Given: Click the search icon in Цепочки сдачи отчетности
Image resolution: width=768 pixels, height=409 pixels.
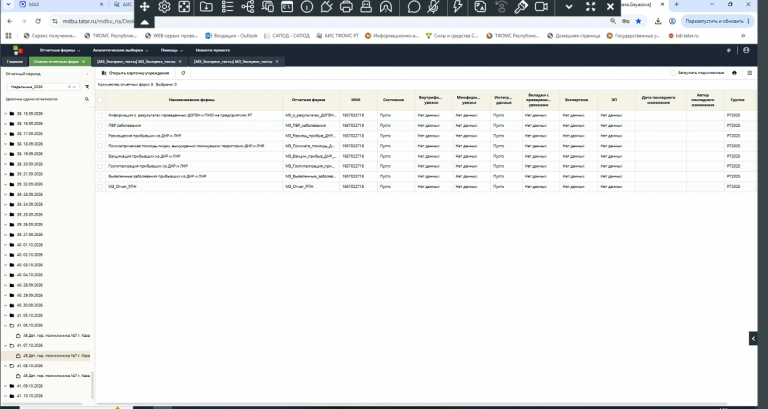Looking at the screenshot, I should pyautogui.click(x=87, y=99).
